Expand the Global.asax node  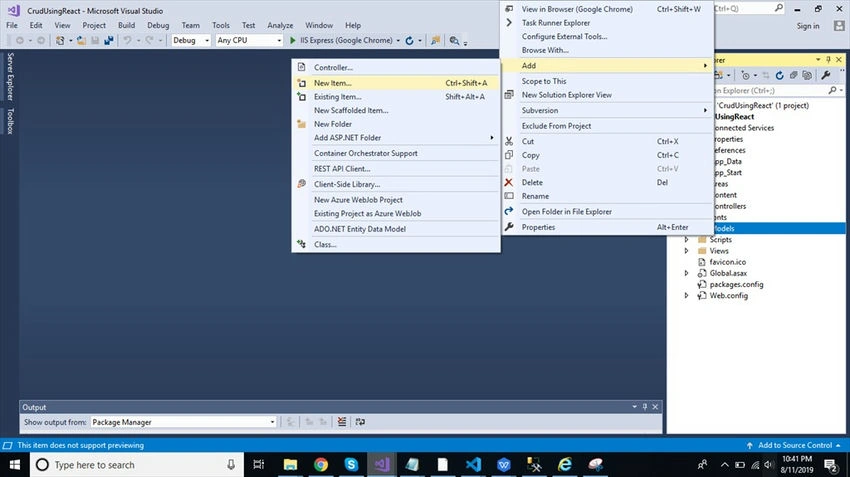686,273
